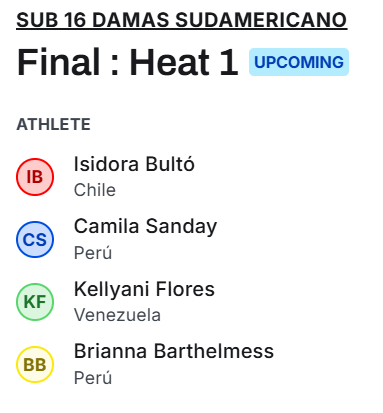Click Chile under Isidora Bultó
This screenshot has width=383, height=413.
click(95, 190)
